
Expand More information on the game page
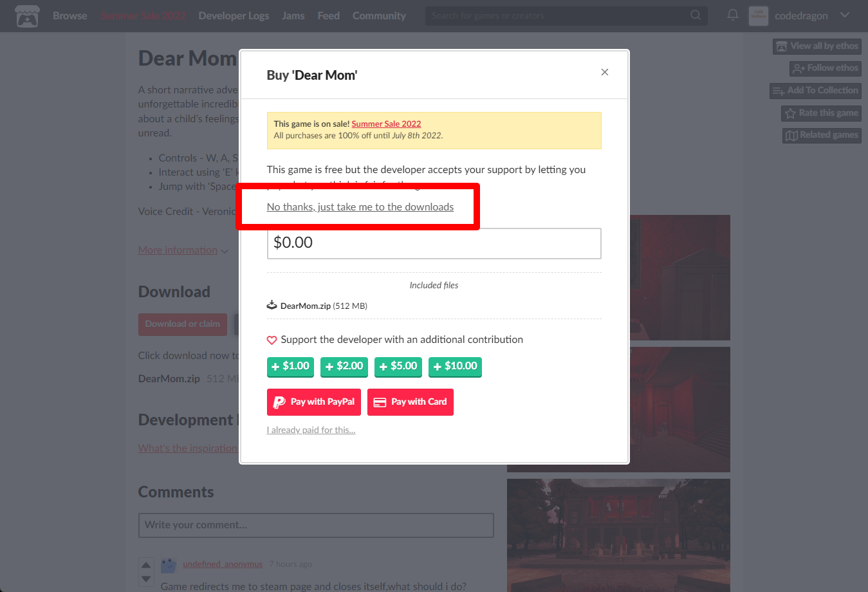183,250
